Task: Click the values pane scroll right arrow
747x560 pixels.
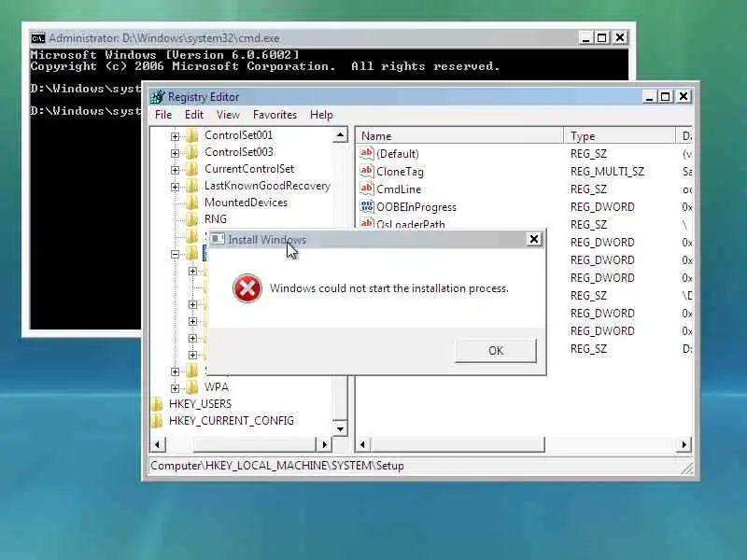Action: 684,445
